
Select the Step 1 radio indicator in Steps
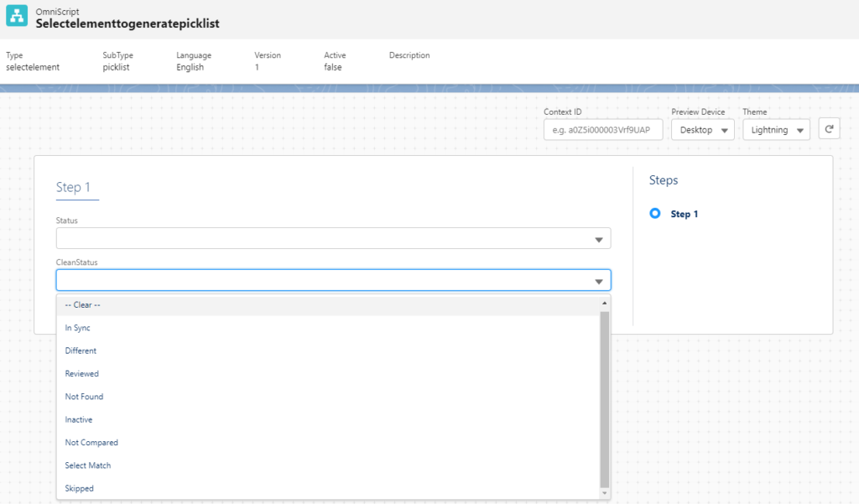point(654,213)
